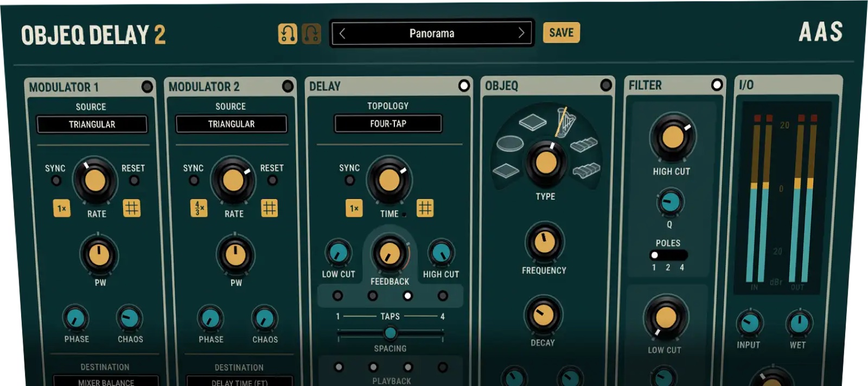Viewport: 868px width, 386px height.
Task: Click Modulator 1 1x rate multiplier button
Action: point(62,208)
